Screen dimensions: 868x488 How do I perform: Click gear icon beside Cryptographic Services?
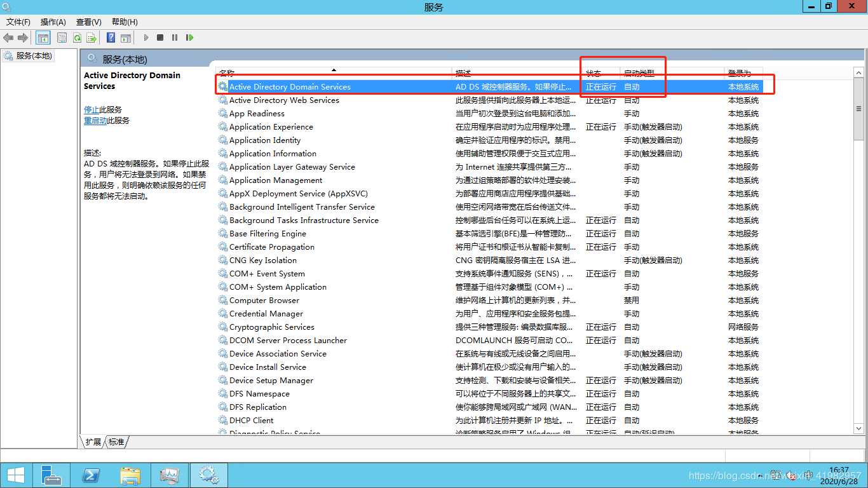coord(223,327)
